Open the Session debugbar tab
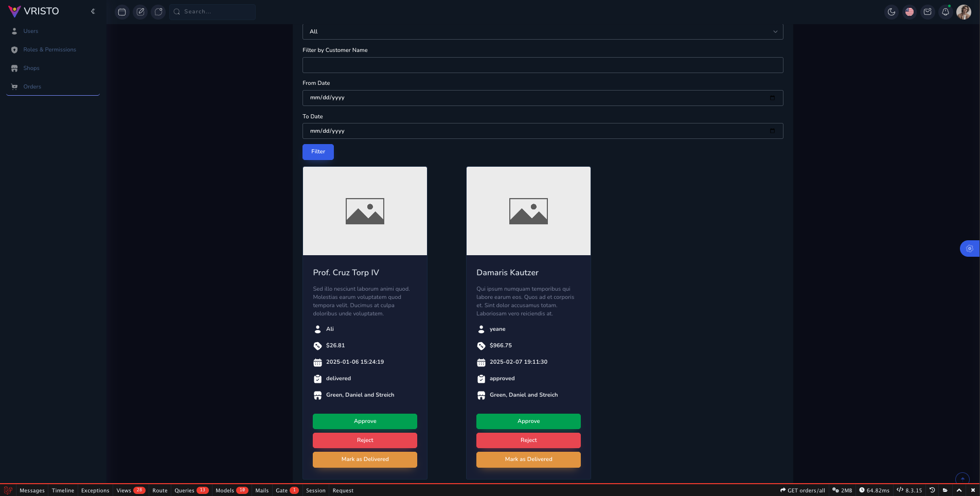 point(316,491)
